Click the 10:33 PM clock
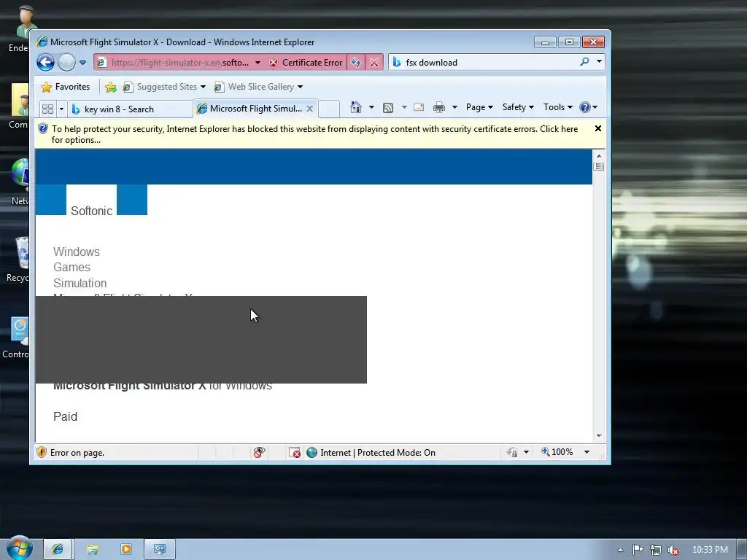 click(710, 550)
